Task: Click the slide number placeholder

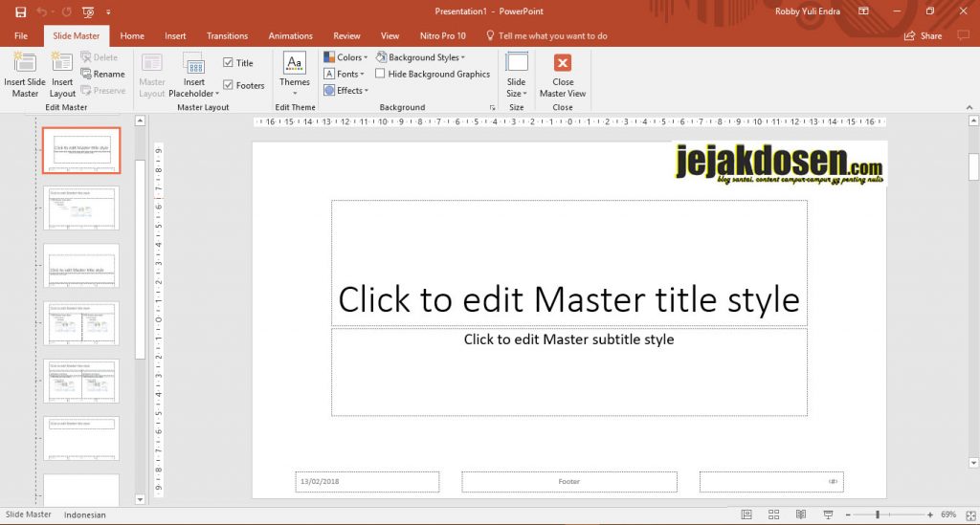Action: tap(771, 481)
